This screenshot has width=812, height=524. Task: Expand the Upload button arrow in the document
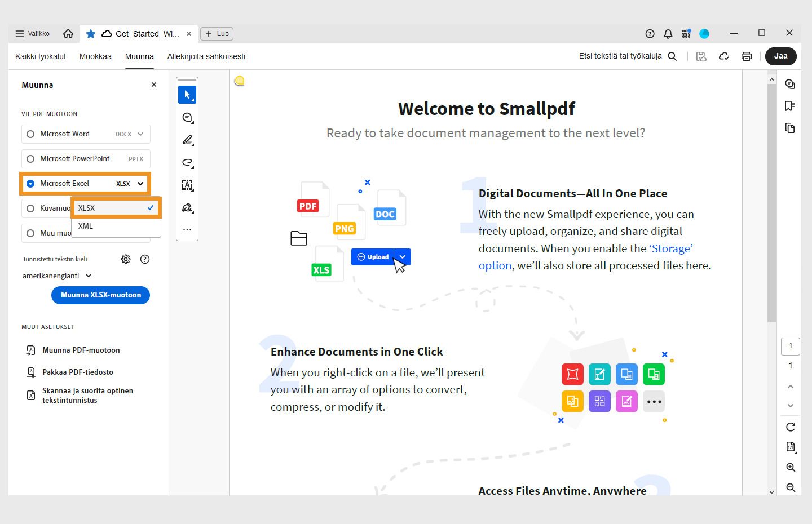(x=403, y=257)
